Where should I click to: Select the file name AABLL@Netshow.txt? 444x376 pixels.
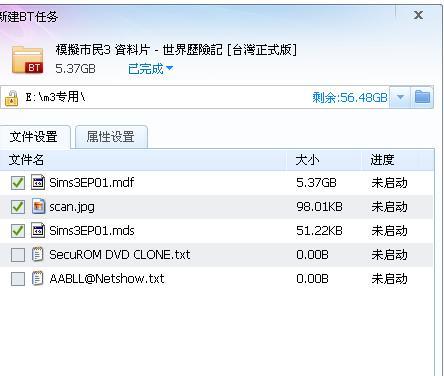pyautogui.click(x=107, y=279)
